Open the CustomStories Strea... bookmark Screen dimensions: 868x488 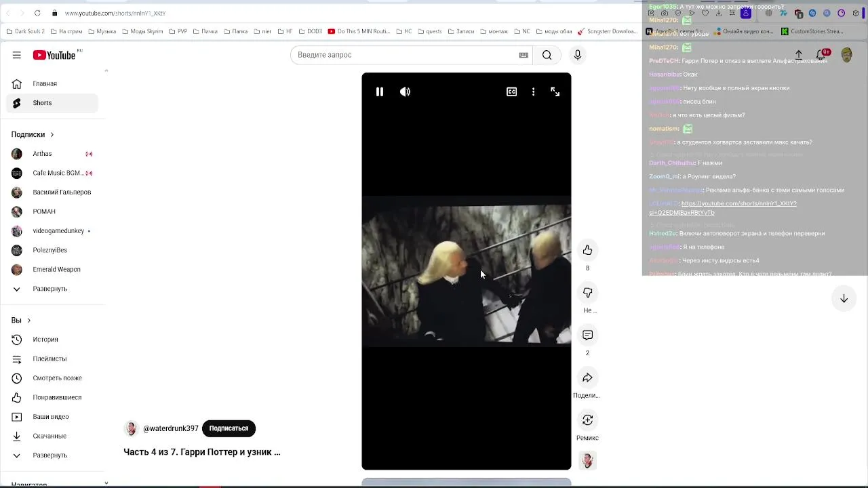(x=812, y=31)
